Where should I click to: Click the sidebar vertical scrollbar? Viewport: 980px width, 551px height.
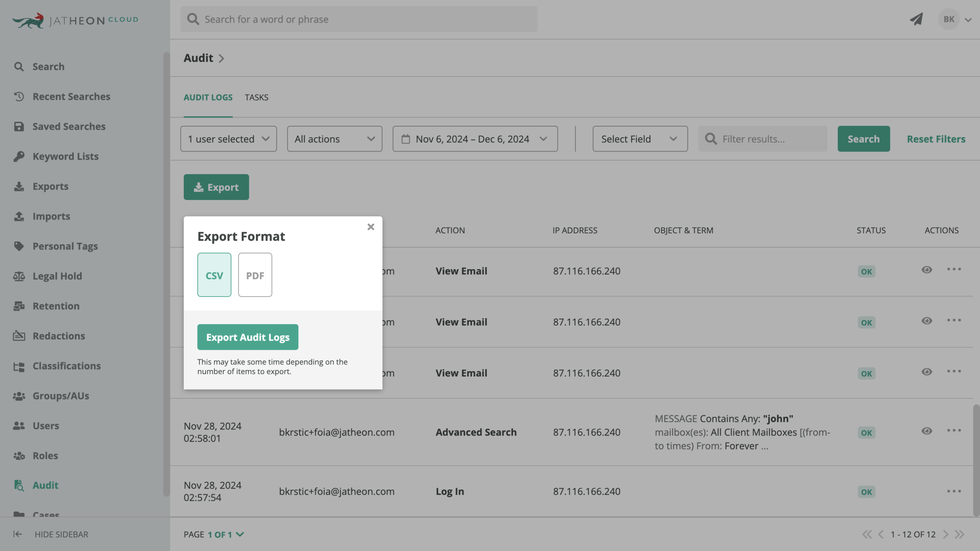(x=166, y=274)
